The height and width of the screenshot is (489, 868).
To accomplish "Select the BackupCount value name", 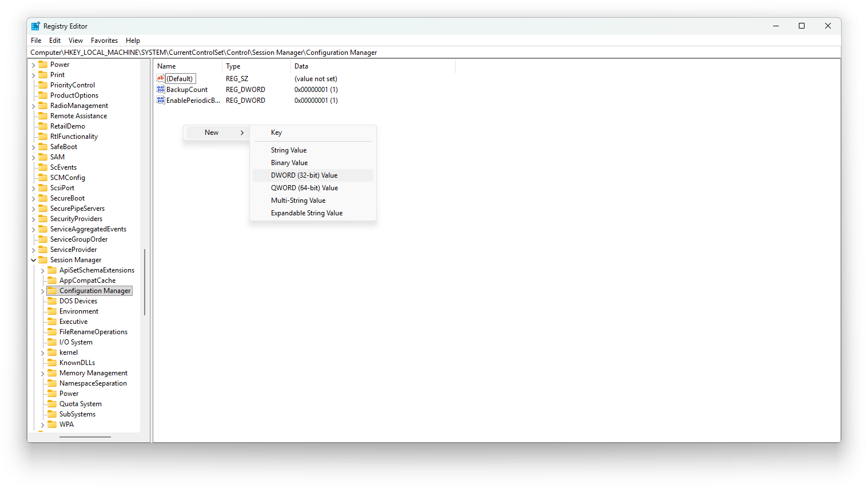I will click(187, 90).
